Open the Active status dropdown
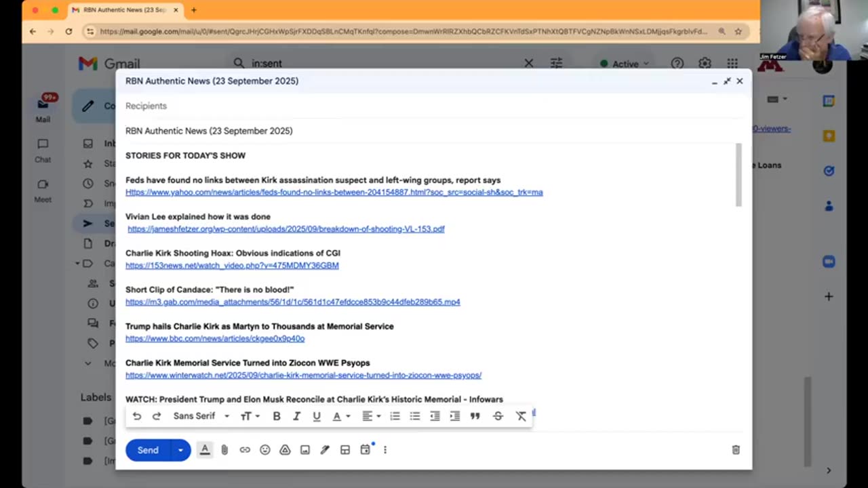Screen dimensions: 868x488 coord(625,64)
